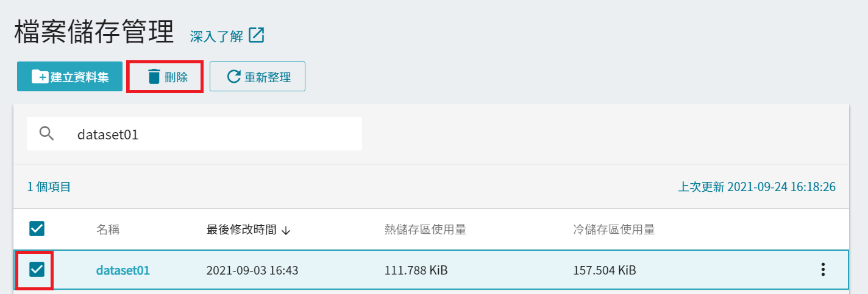Toggle the select-all checkbox in the header

pos(37,229)
